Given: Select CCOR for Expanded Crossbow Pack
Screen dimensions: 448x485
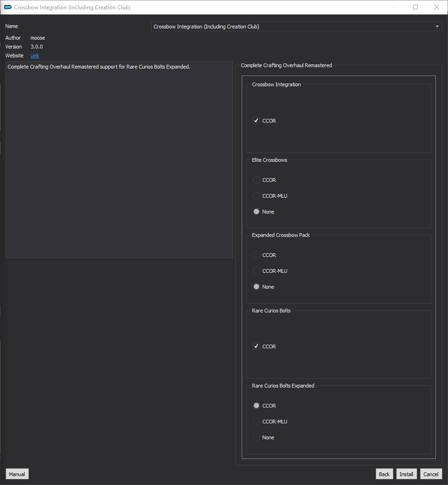Looking at the screenshot, I should tap(256, 255).
